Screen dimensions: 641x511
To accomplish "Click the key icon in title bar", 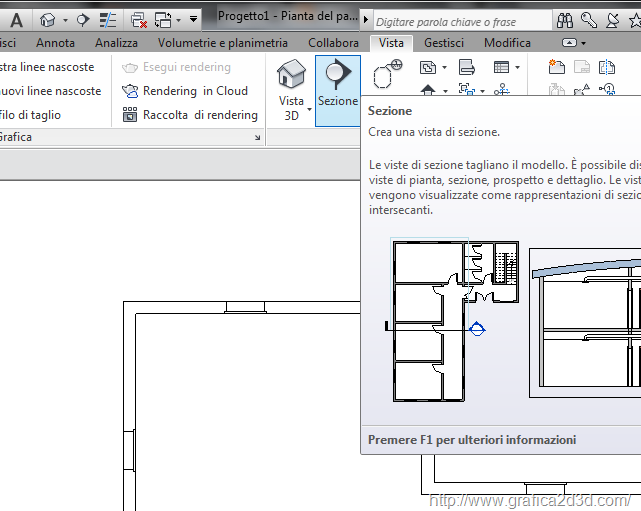I will (x=589, y=20).
